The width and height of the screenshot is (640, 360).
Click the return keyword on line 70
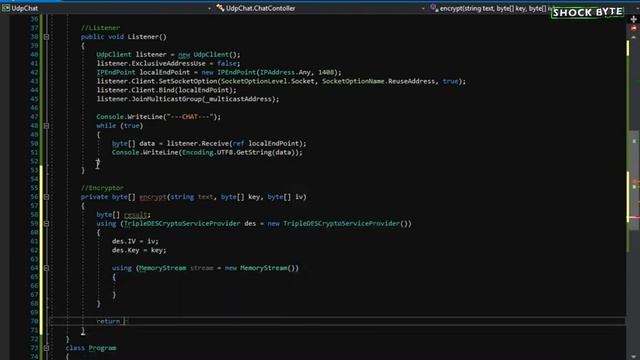[x=108, y=321]
